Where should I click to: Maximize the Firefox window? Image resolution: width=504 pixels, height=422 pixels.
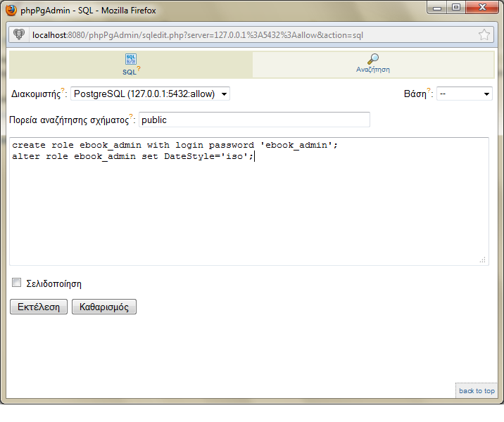pyautogui.click(x=456, y=8)
